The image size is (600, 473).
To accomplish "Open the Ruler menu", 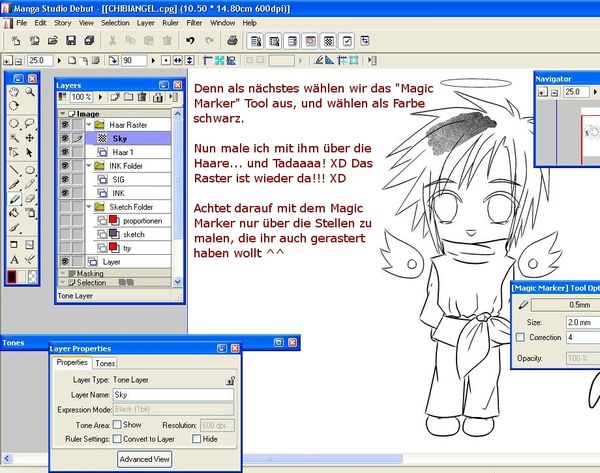I will click(170, 23).
